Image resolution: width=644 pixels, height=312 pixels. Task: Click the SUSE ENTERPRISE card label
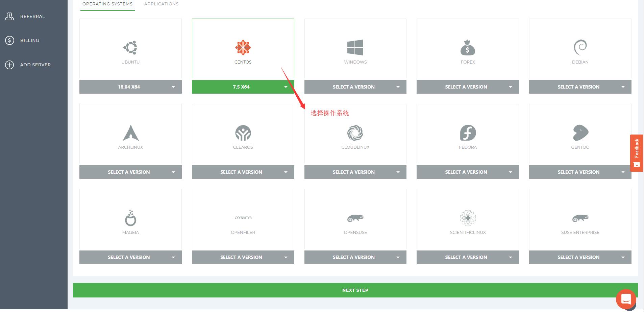[580, 233]
